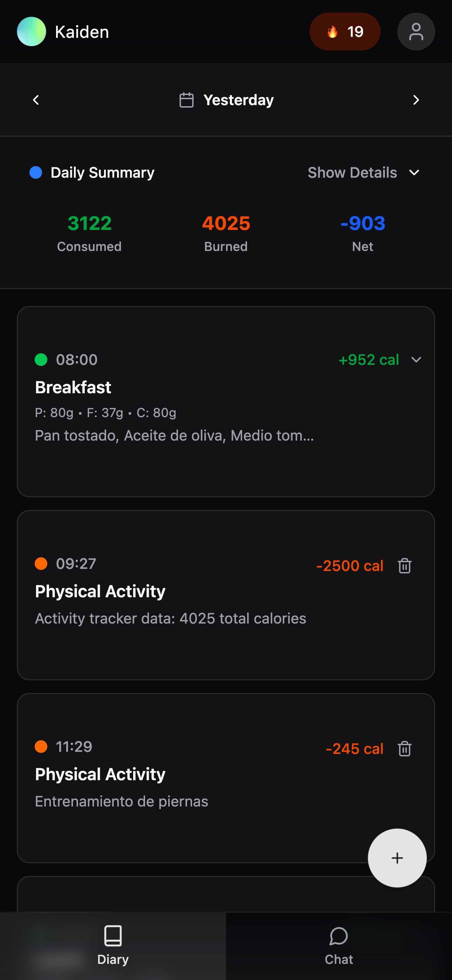Go to the next day arrow
The image size is (452, 980).
point(416,100)
